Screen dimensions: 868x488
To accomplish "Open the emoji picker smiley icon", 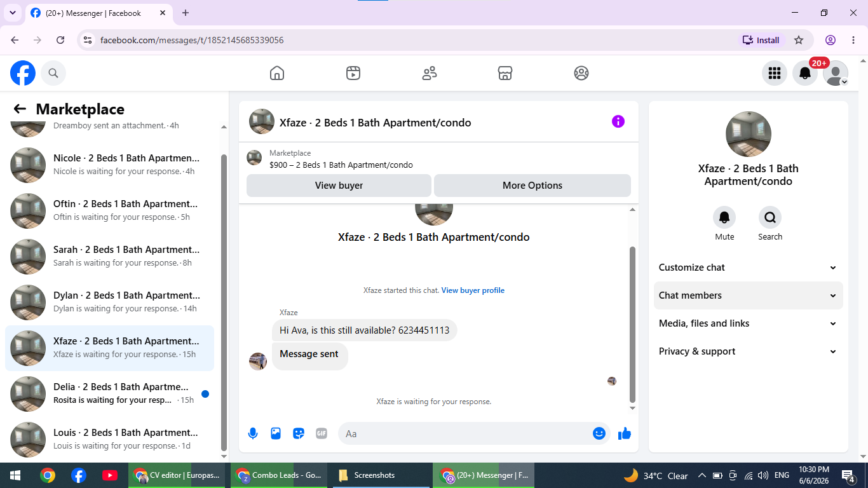I will [599, 433].
